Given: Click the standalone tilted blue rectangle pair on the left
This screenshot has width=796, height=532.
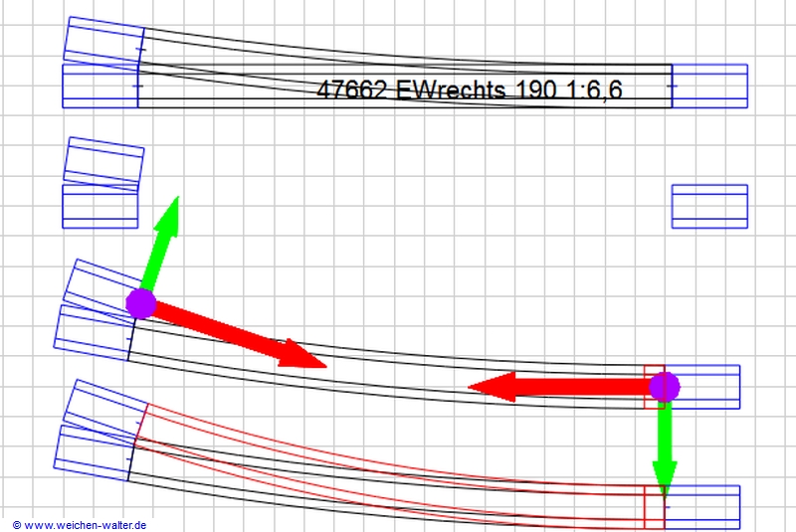Looking at the screenshot, I should click(101, 184).
